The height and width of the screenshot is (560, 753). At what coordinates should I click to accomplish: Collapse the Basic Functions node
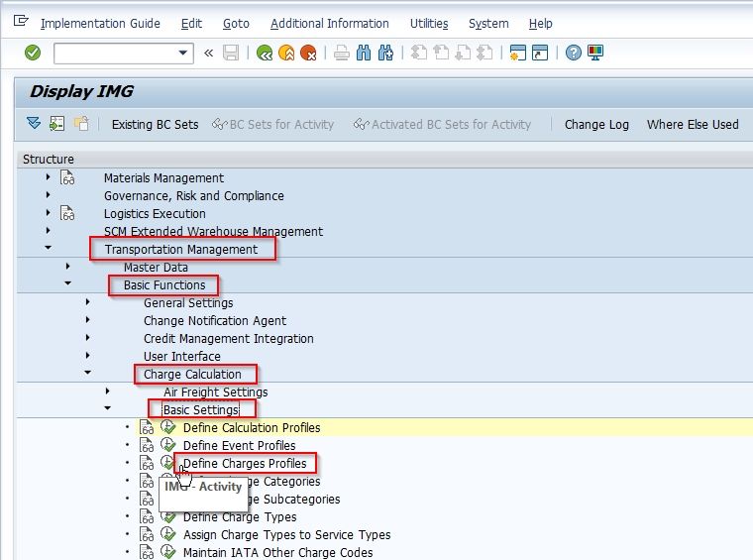click(x=67, y=283)
